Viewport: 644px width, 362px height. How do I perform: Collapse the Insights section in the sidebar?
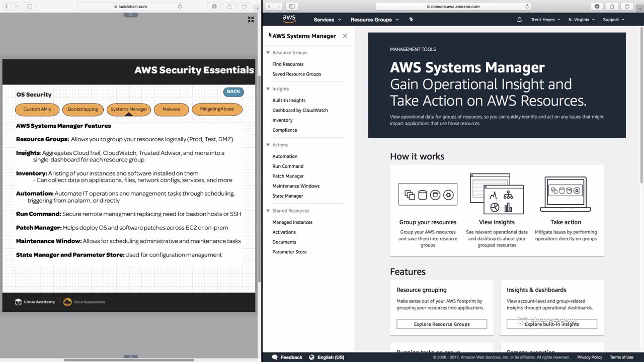pos(268,88)
